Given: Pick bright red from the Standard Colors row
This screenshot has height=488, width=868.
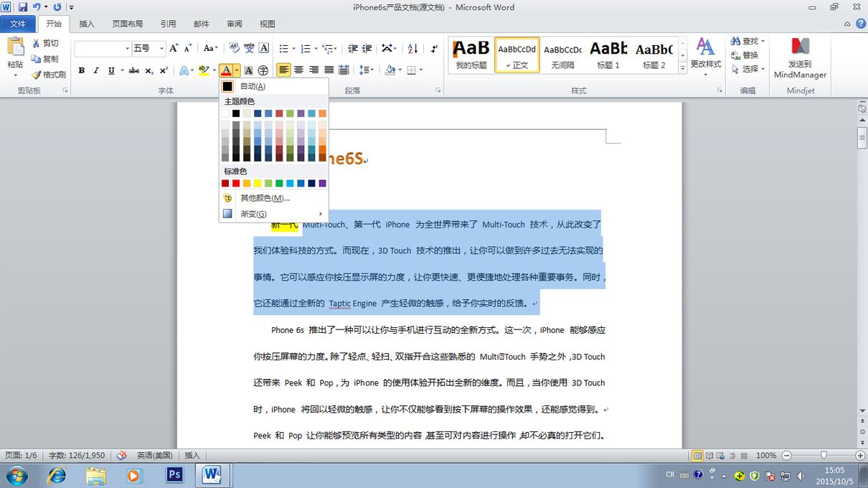Looking at the screenshot, I should click(236, 184).
